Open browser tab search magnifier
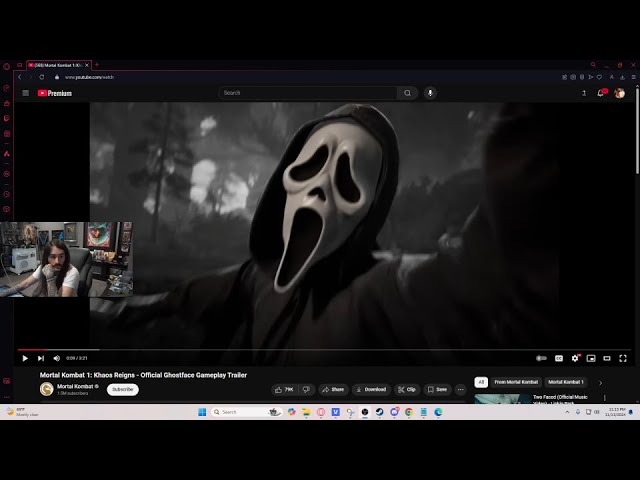Screen dimensions: 640x480 593,64
